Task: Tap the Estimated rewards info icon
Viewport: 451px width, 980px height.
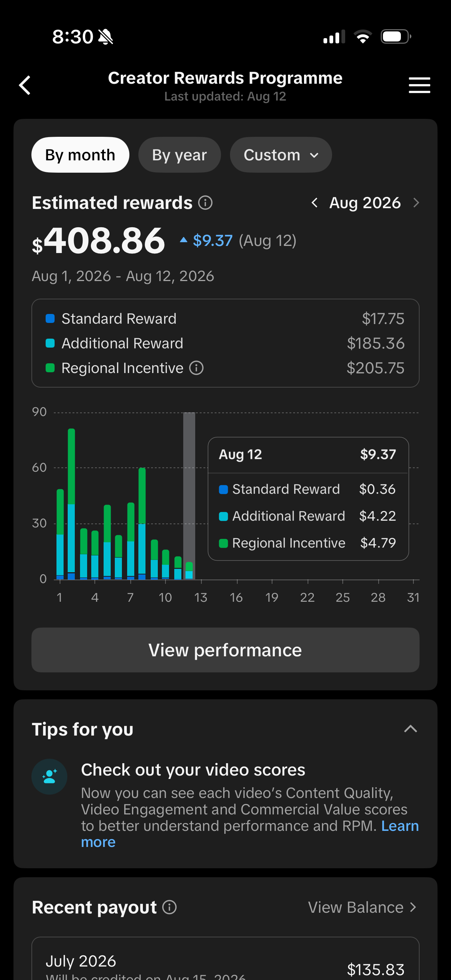Action: pos(205,203)
